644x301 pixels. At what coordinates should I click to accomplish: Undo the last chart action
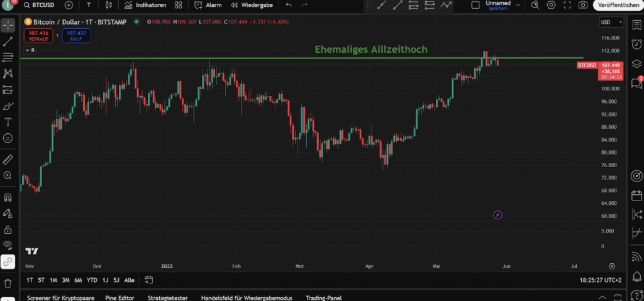tap(289, 5)
